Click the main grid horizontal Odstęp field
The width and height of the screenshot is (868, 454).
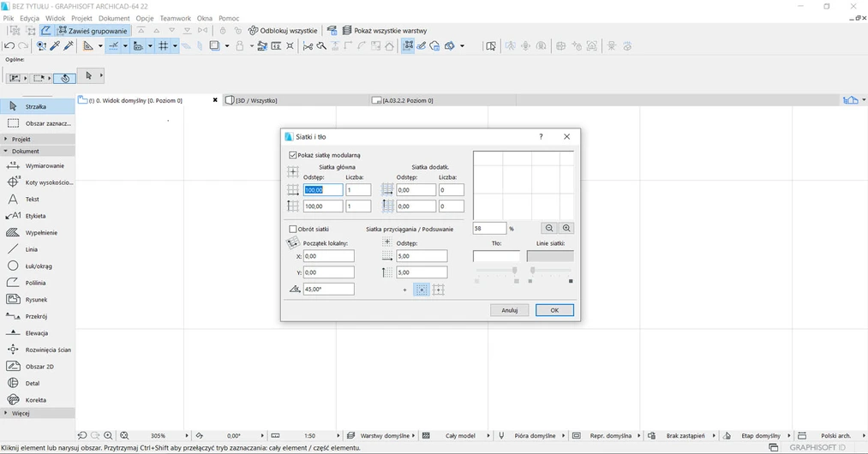point(323,190)
